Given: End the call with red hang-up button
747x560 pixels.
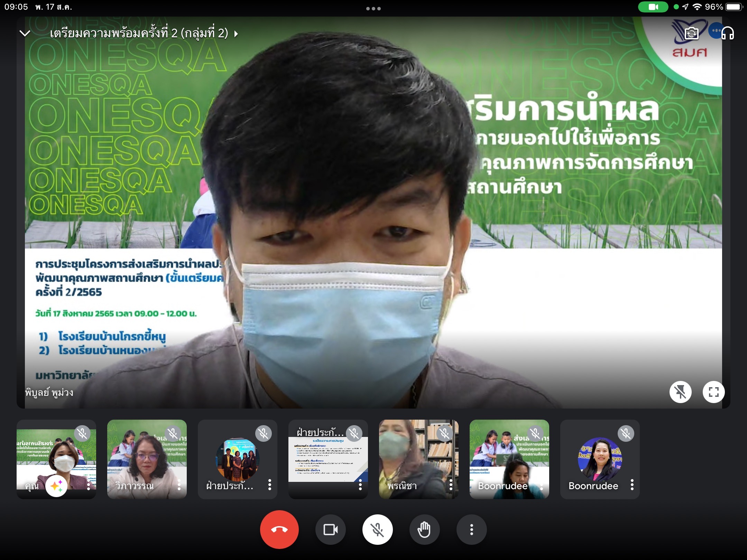Looking at the screenshot, I should 279,529.
